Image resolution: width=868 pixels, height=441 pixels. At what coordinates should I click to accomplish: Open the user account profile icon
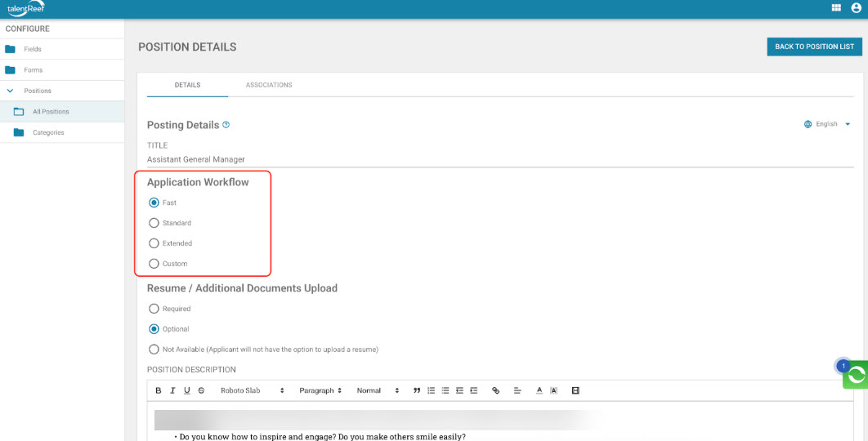click(x=856, y=8)
